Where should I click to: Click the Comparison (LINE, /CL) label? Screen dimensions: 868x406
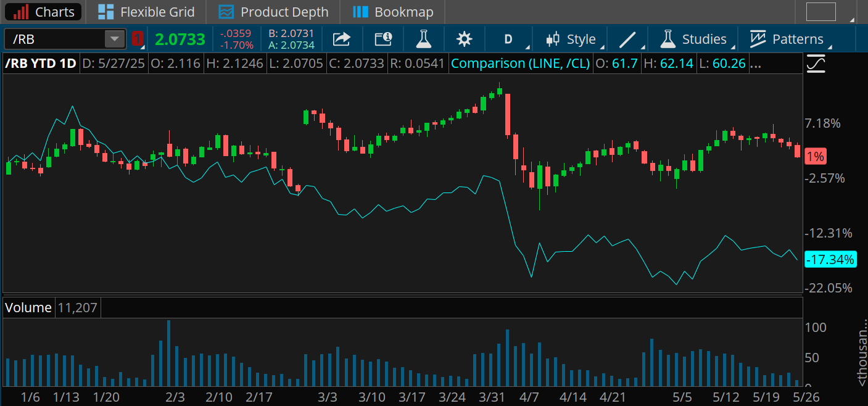520,64
